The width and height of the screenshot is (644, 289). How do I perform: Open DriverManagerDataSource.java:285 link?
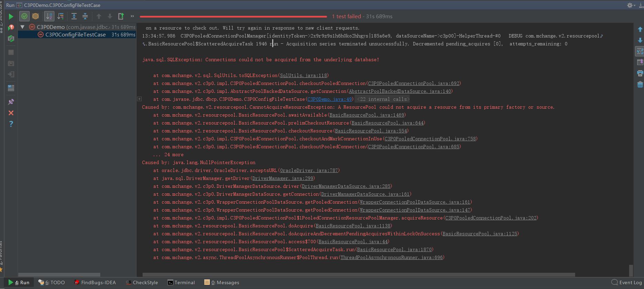coord(346,186)
